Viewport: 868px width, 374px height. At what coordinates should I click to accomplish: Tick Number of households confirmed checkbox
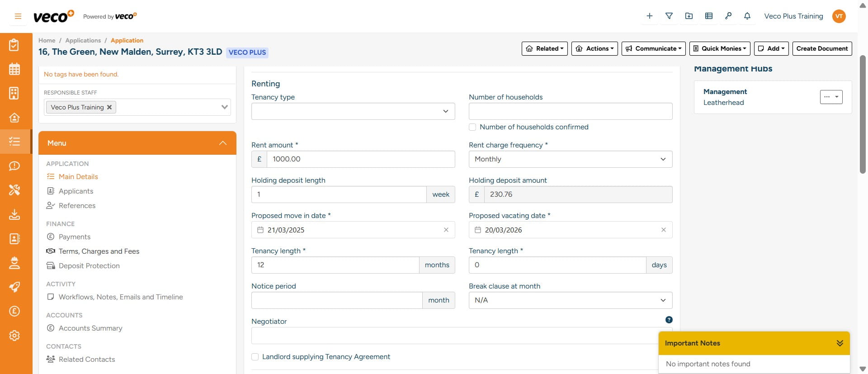[x=472, y=127]
